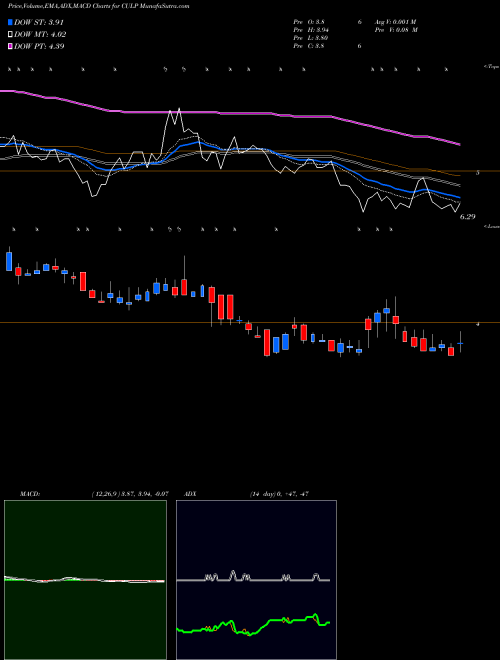Click the '4' axis label on the candlestick chart
This screenshot has height=660, width=500.
[x=477, y=324]
